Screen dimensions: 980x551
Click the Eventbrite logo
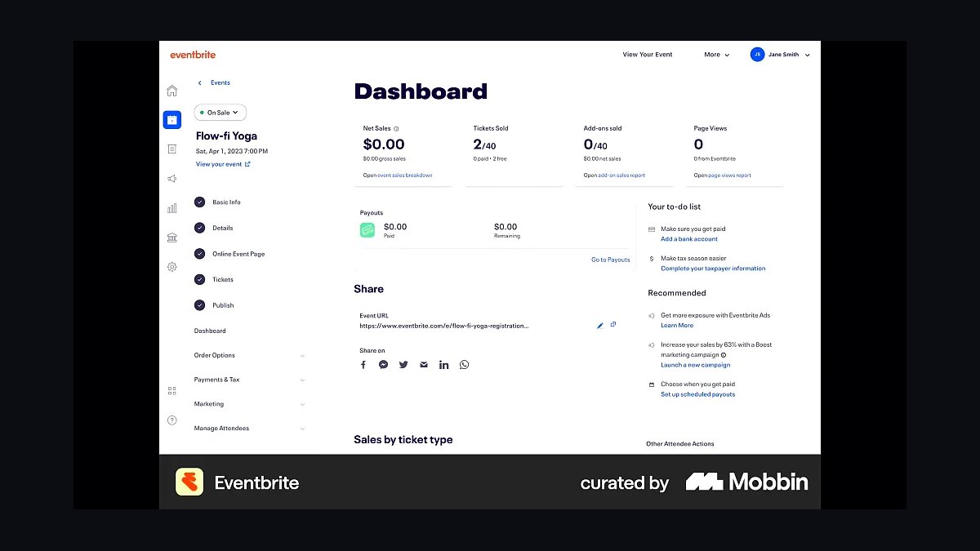tap(193, 55)
